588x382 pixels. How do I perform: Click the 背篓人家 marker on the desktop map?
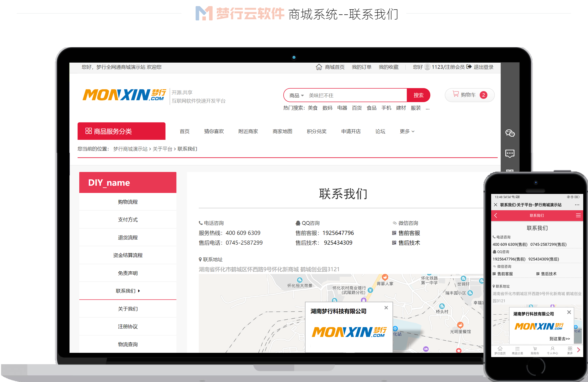[385, 277]
